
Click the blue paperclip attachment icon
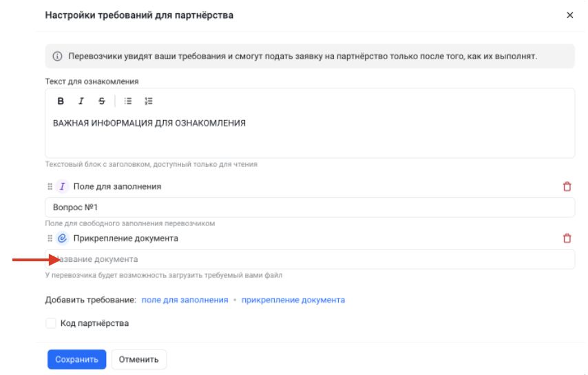pyautogui.click(x=62, y=239)
